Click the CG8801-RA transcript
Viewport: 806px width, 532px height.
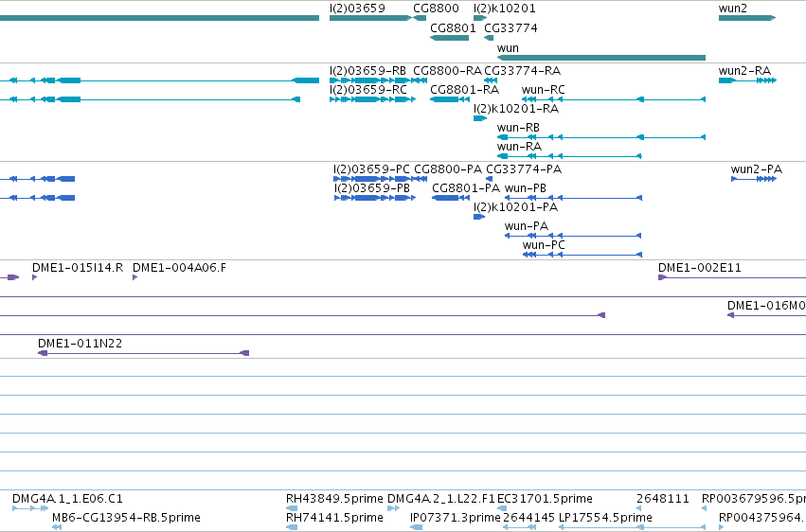point(450,99)
